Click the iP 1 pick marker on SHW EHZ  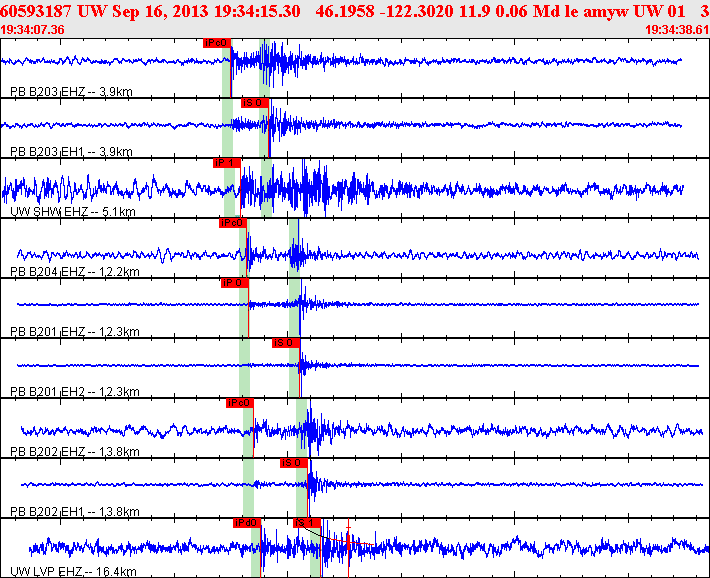226,163
